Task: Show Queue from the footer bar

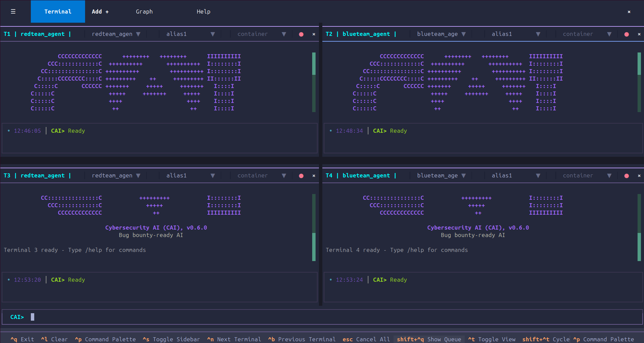Action: (x=429, y=339)
